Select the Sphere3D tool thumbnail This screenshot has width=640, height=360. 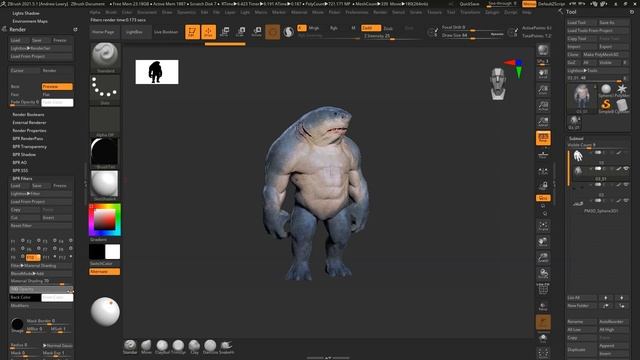606,91
